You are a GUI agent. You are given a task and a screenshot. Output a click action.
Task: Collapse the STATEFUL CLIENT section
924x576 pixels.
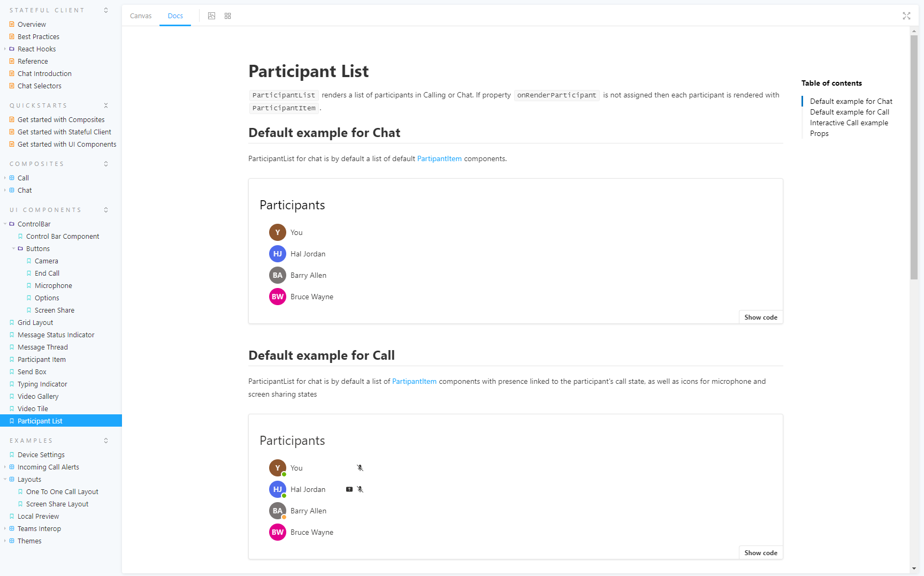[x=105, y=10]
